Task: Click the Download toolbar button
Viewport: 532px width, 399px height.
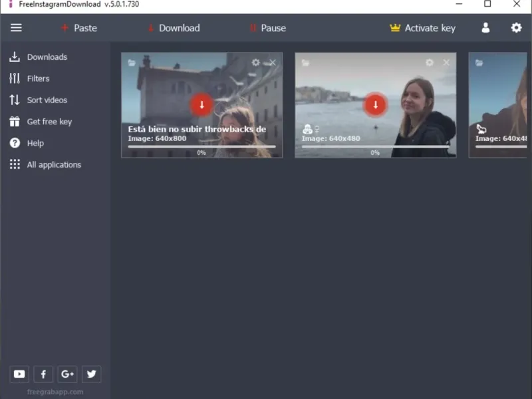Action: [x=174, y=28]
